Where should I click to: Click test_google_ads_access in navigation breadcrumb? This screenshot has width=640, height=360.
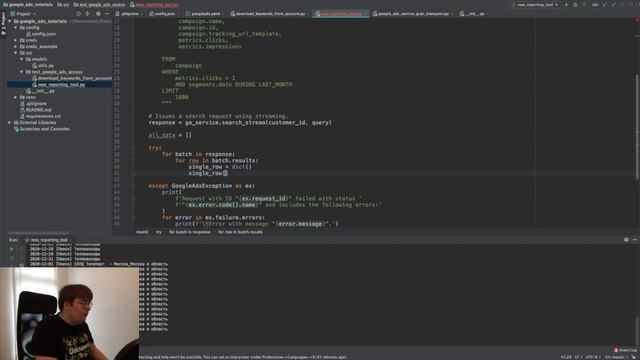click(100, 5)
